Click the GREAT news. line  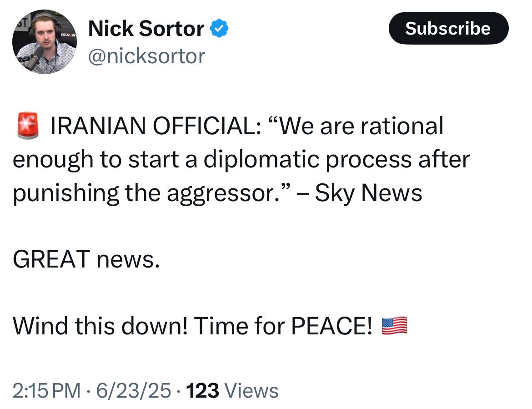point(86,259)
